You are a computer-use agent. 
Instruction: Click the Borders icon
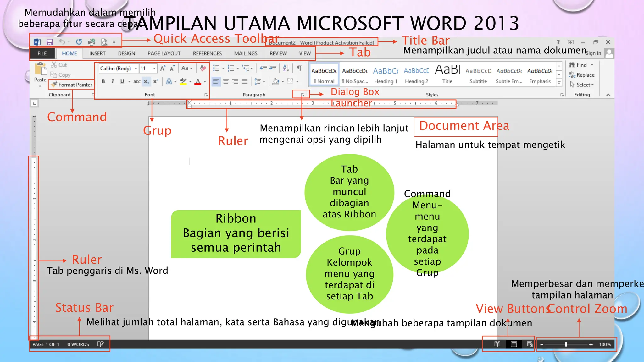coord(290,82)
